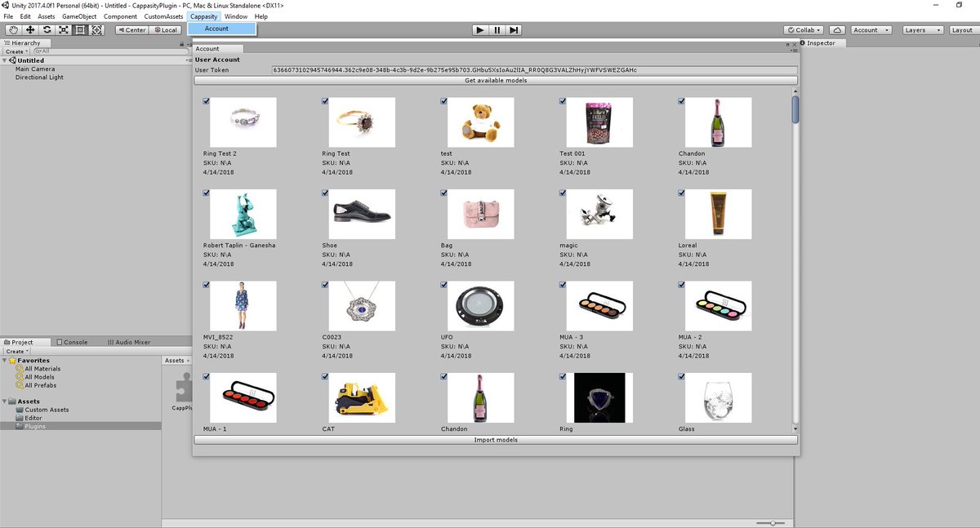Screen dimensions: 980x528
Task: Click the MVI_8522 dress model thumbnail
Action: click(x=243, y=306)
